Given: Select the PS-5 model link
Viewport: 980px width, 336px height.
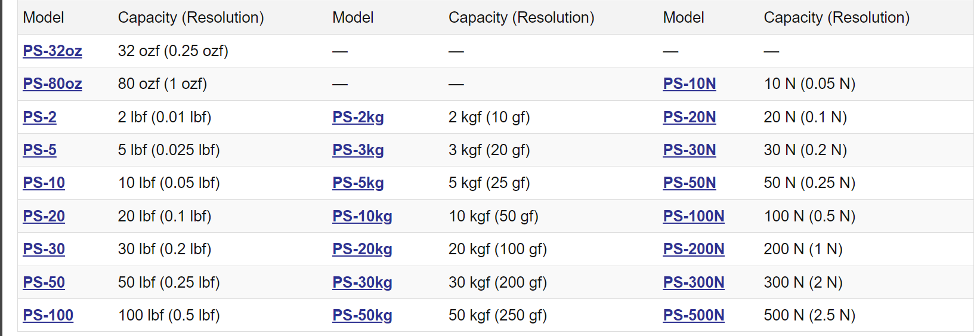Looking at the screenshot, I should point(39,150).
